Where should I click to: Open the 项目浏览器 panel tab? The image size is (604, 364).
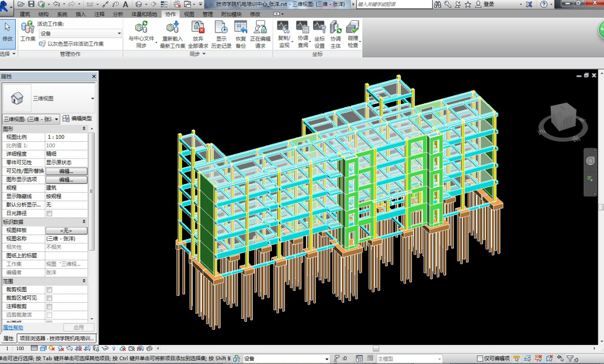(x=57, y=338)
